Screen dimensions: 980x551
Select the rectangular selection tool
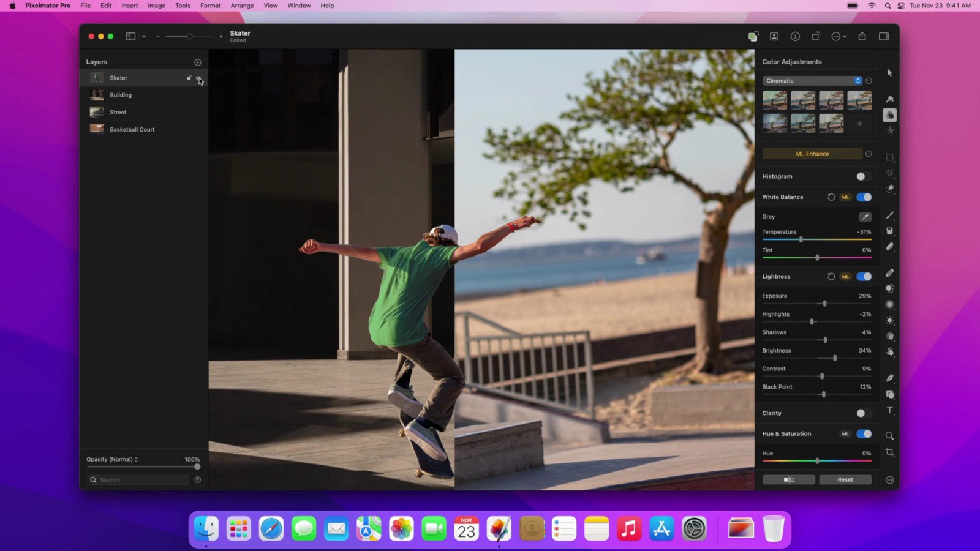[x=889, y=157]
